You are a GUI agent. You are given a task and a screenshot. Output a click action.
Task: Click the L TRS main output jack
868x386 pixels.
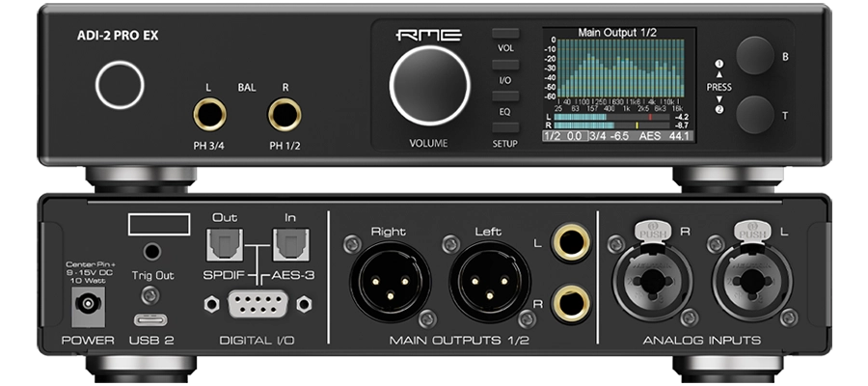click(x=572, y=241)
